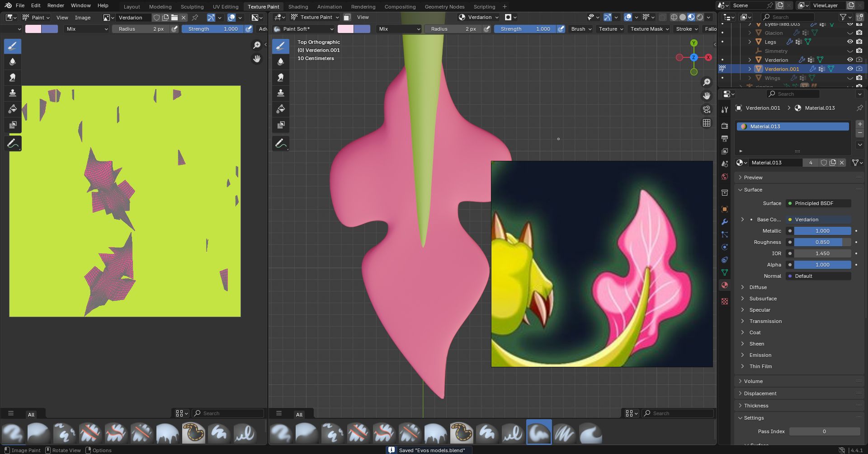Click the pink primary color swatch in the image editor
Viewport: 868px width, 454px height.
coord(33,29)
